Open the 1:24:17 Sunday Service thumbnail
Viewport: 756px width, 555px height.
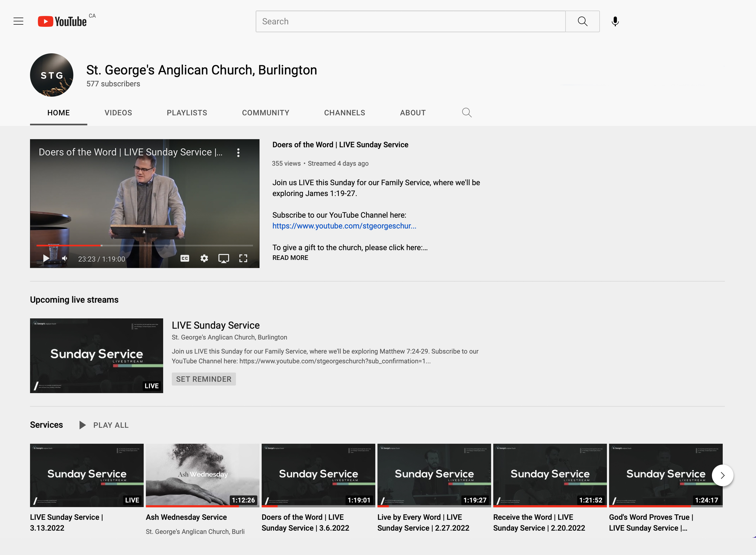point(666,475)
